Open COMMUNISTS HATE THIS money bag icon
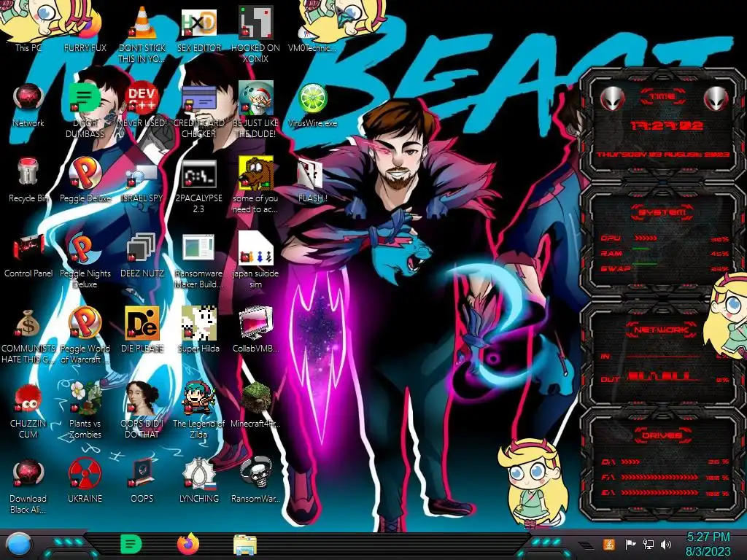This screenshot has width=747, height=560. coord(28,336)
